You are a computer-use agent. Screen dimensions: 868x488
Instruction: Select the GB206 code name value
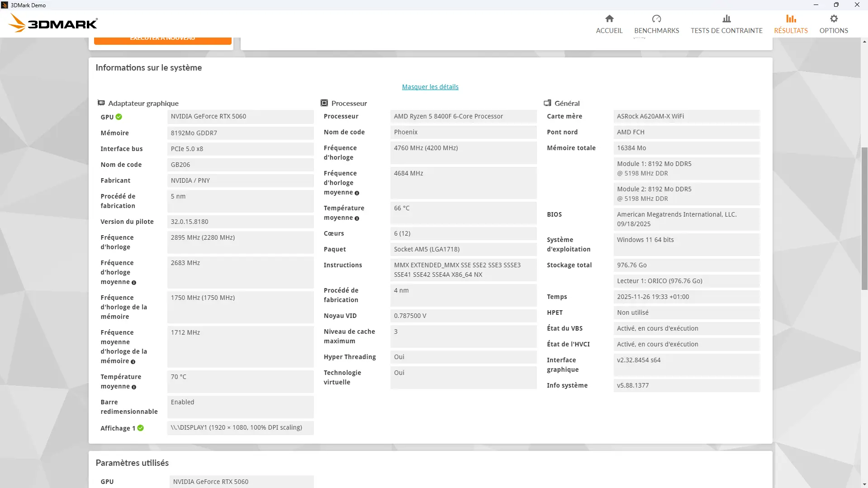(x=240, y=165)
